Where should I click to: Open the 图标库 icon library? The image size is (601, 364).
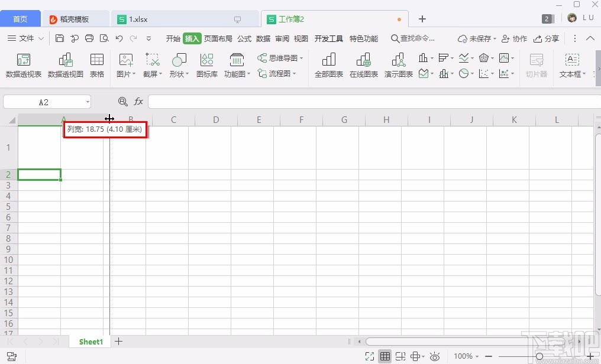click(x=206, y=64)
